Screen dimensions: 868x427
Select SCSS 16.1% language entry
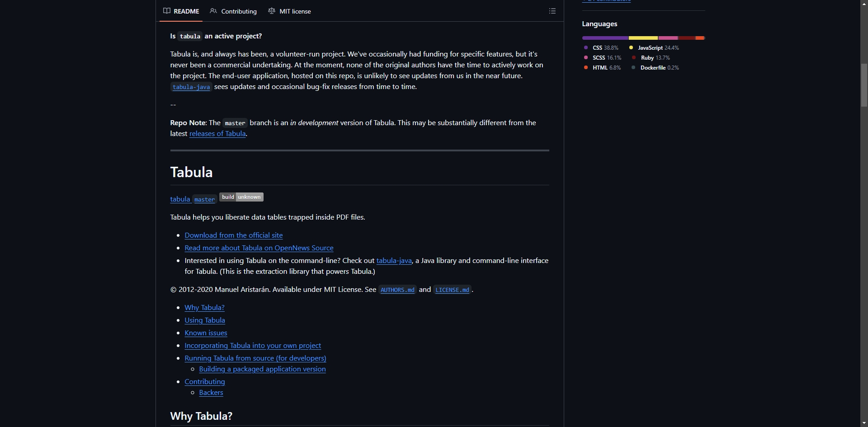coord(602,58)
